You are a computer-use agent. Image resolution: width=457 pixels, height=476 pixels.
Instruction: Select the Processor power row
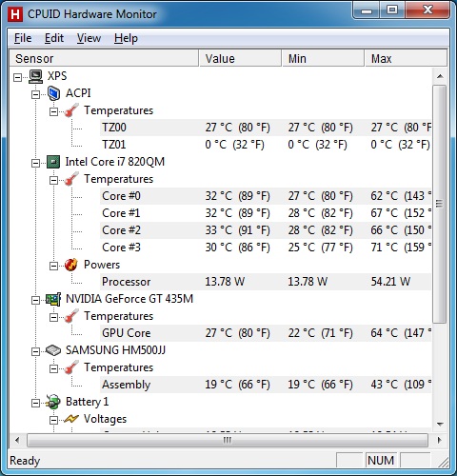266,282
